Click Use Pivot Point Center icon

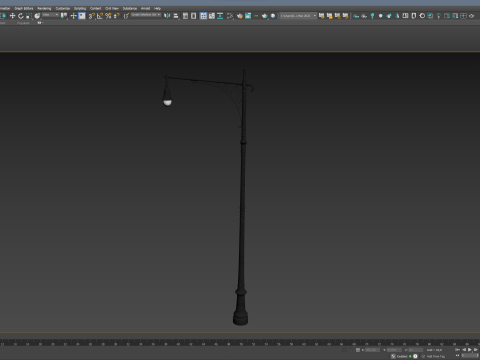(64, 16)
